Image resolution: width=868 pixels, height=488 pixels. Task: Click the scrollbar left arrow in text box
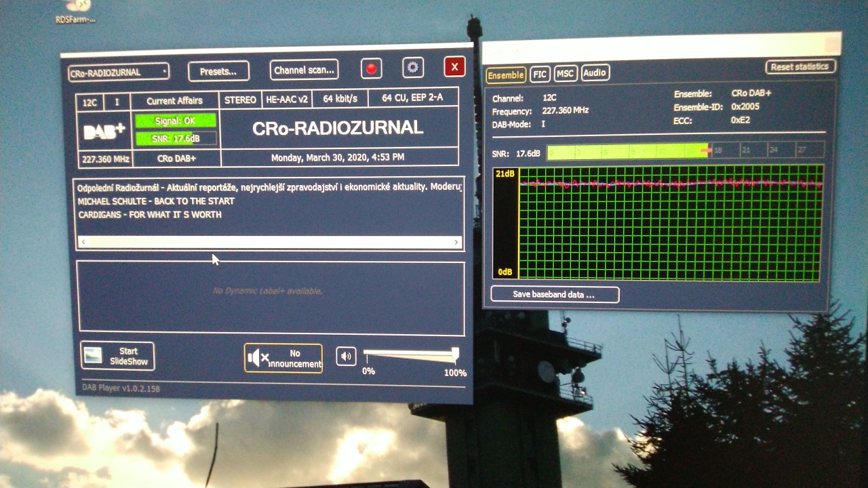(x=83, y=242)
